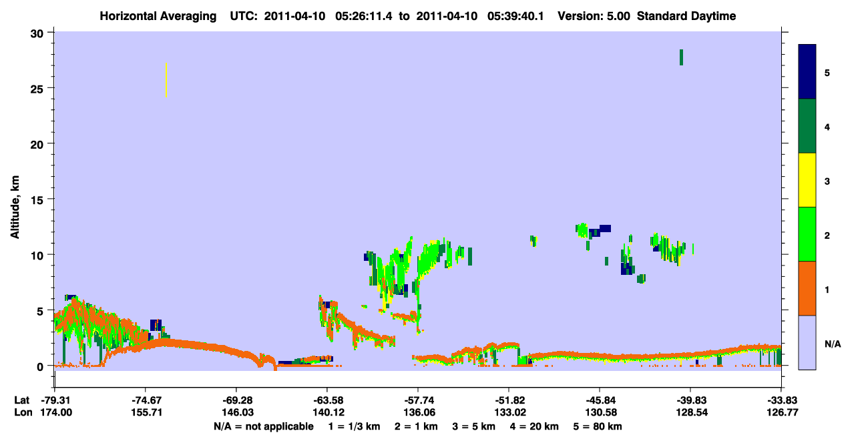The image size is (868, 445).
Task: Select the dark green colorbar segment labeled 4
Action: coord(807,126)
